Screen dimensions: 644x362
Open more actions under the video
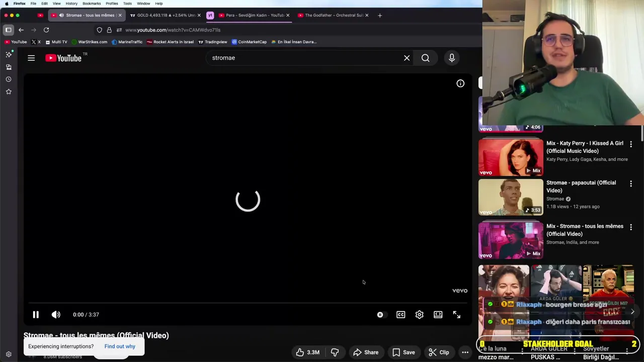tap(465, 352)
